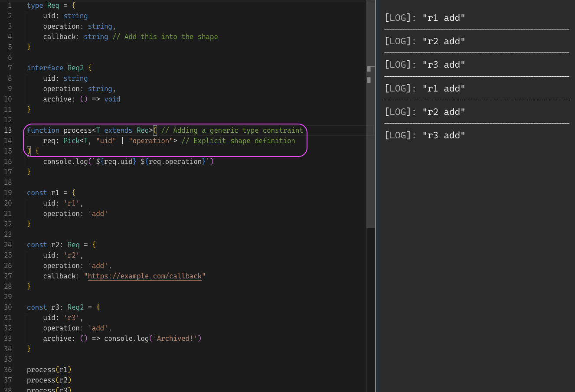Click "const r1 = {" on line 19
Screen dimensions: 575x392
[51, 193]
